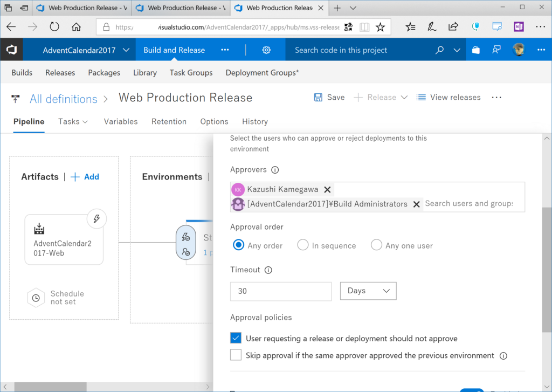Viewport: 552px width, 392px height.
Task: Open the user profile avatar
Action: (519, 50)
